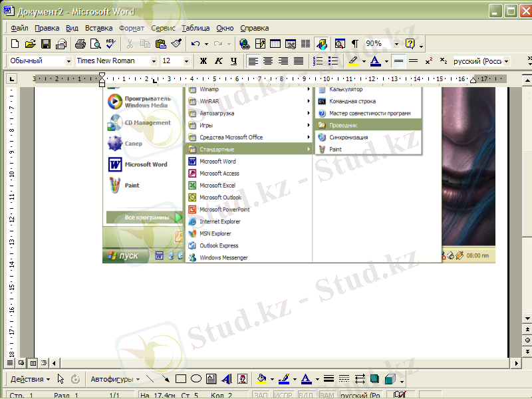The height and width of the screenshot is (399, 532).
Task: Open the Dash Style icon
Action: (x=344, y=378)
